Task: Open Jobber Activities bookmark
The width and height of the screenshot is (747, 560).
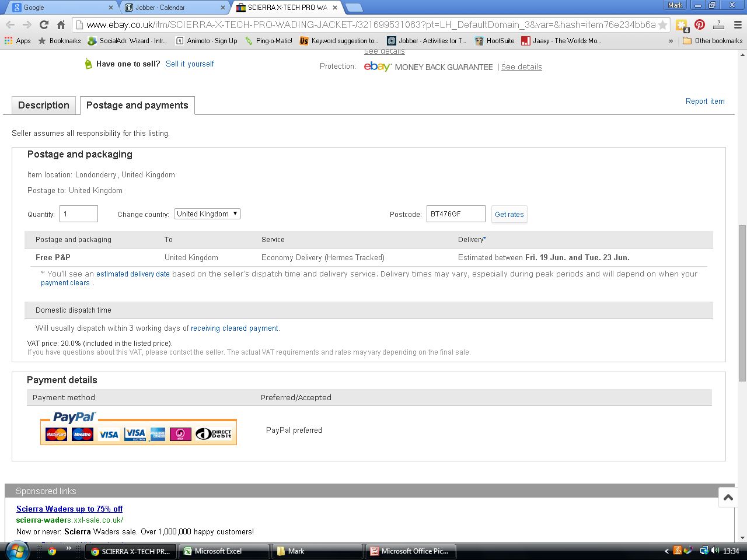Action: point(427,41)
